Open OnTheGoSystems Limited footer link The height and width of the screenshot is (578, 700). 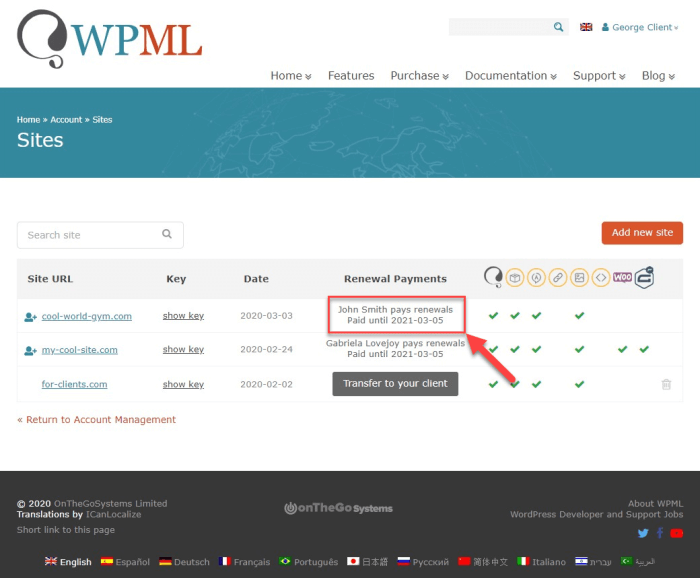pyautogui.click(x=111, y=503)
